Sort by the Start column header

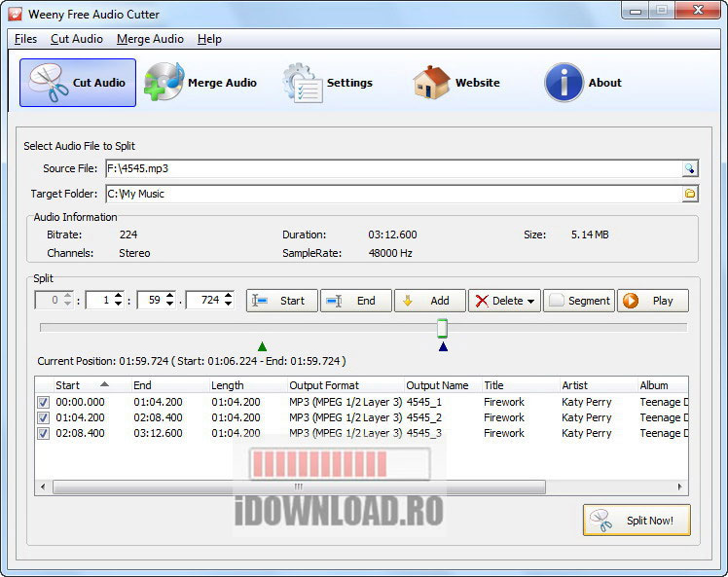click(x=91, y=385)
